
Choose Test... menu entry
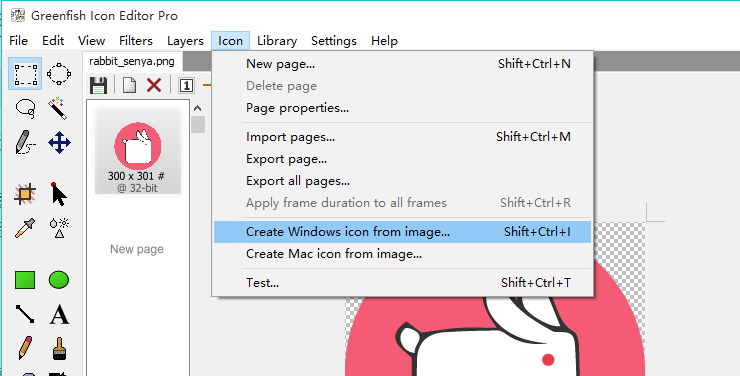pos(402,283)
